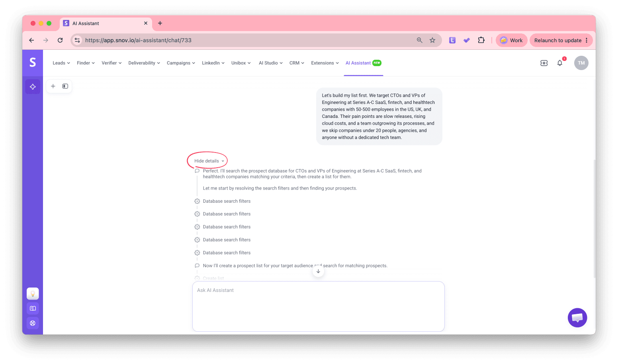Start a new chat with plus icon
This screenshot has width=618, height=364.
pos(53,86)
